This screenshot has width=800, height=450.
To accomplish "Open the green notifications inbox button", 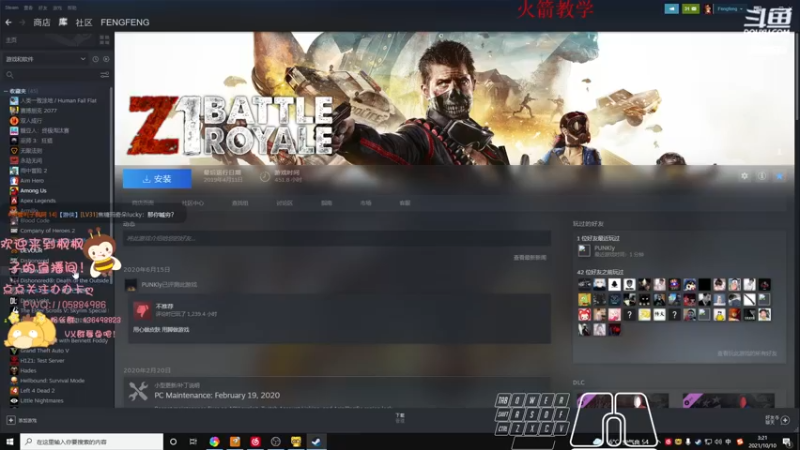I will [690, 9].
